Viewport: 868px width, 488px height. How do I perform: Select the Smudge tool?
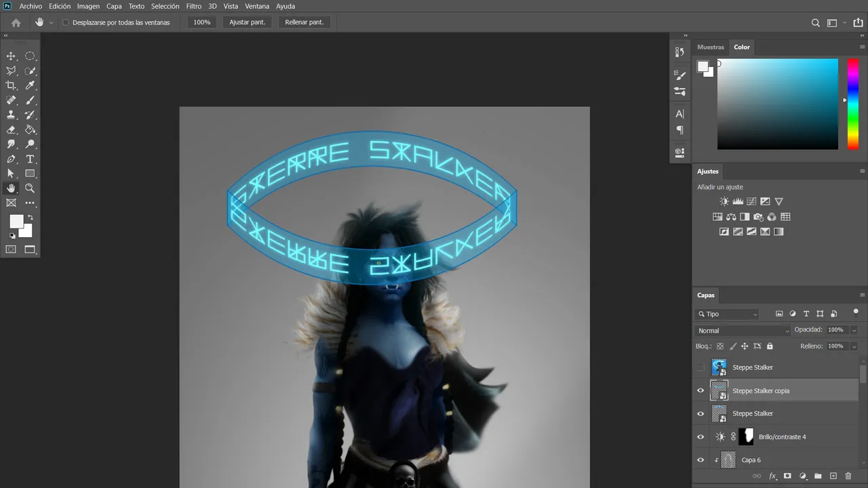[11, 144]
